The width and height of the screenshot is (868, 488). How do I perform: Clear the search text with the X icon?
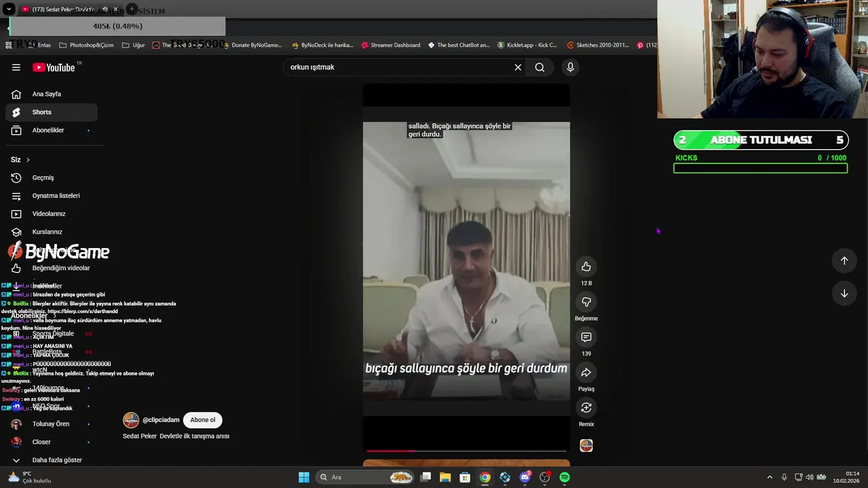point(518,67)
